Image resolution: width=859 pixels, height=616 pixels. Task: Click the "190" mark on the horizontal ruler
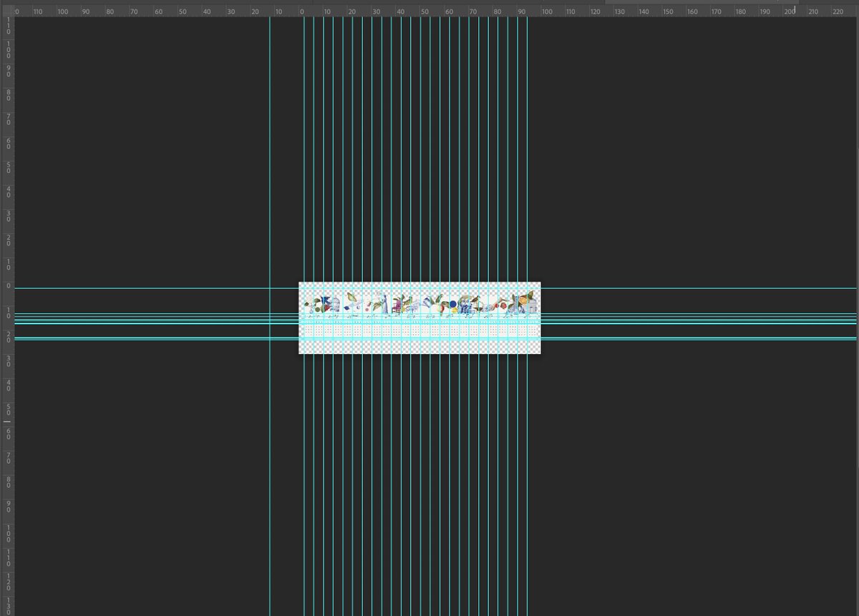click(x=765, y=12)
